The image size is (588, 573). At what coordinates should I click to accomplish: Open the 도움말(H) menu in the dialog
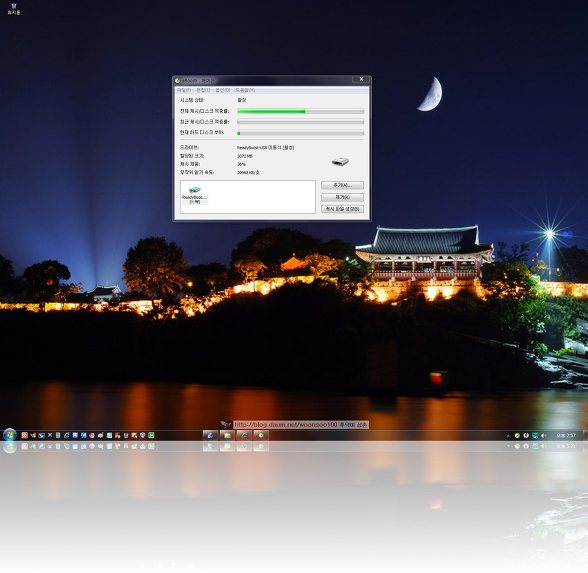(245, 90)
